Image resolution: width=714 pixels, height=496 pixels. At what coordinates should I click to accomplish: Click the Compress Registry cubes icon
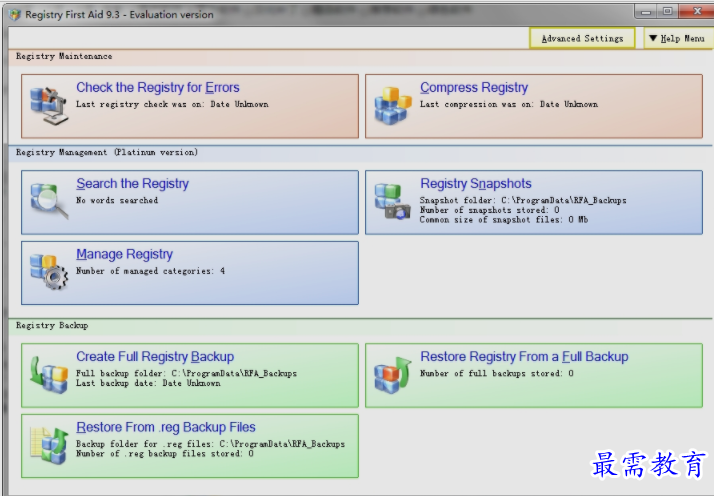(x=392, y=106)
